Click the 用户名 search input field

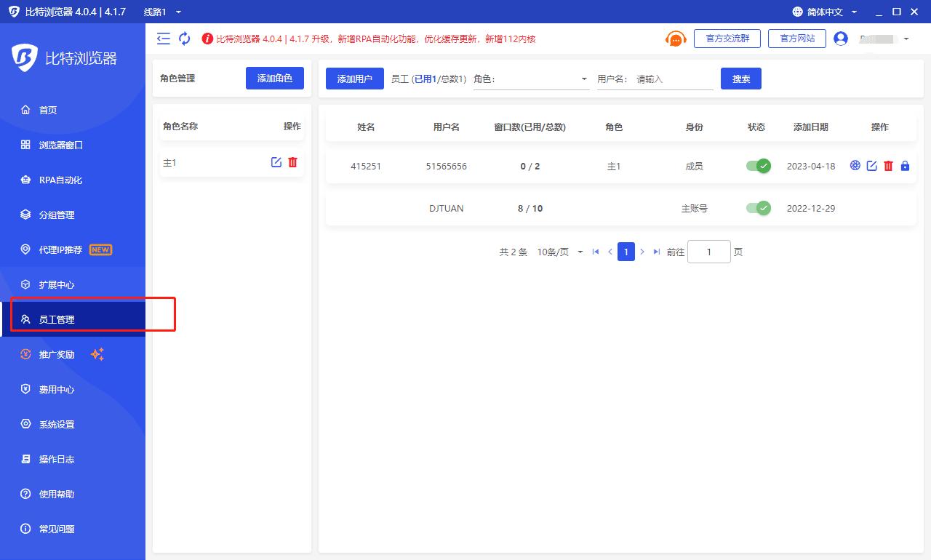tap(673, 79)
